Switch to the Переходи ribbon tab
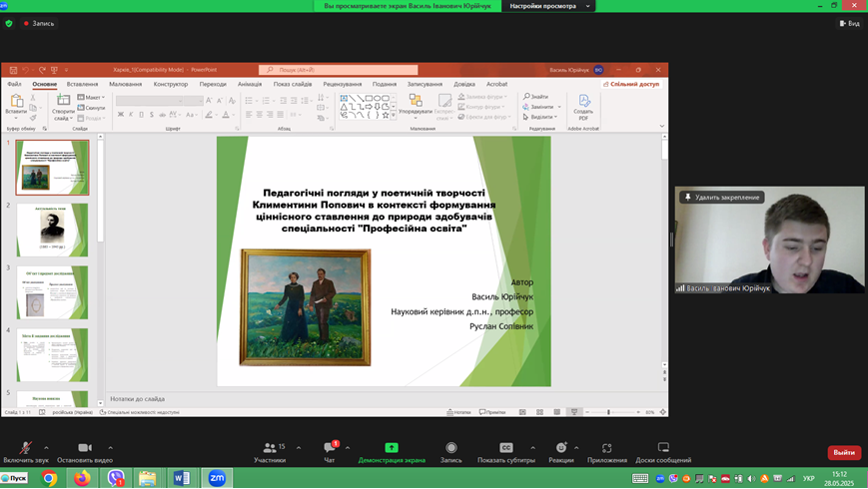The height and width of the screenshot is (489, 868). click(x=213, y=84)
